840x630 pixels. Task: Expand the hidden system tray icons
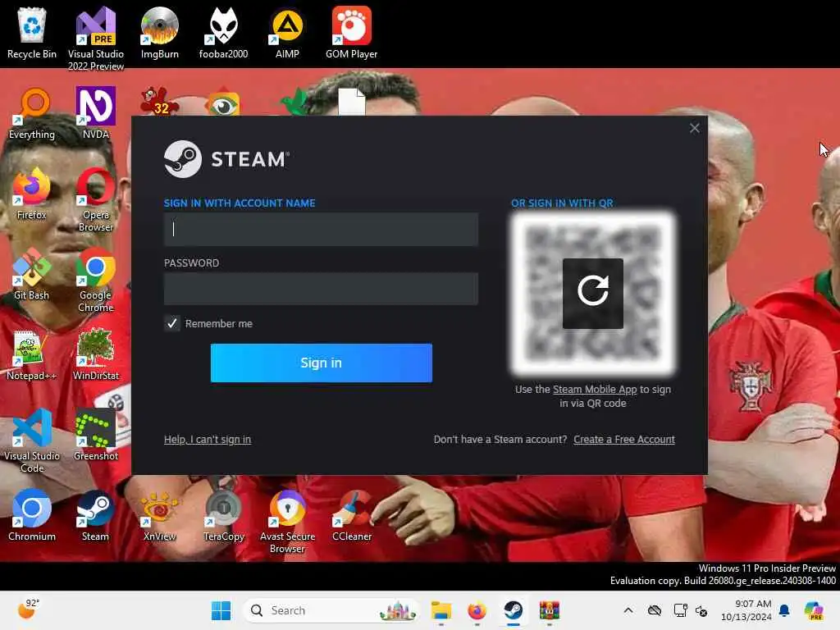(628, 610)
